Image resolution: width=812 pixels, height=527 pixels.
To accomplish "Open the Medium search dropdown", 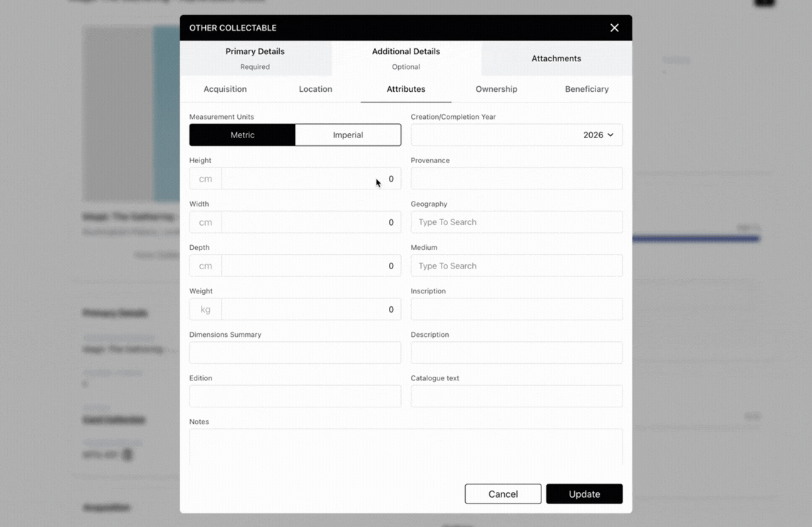I will [x=516, y=266].
